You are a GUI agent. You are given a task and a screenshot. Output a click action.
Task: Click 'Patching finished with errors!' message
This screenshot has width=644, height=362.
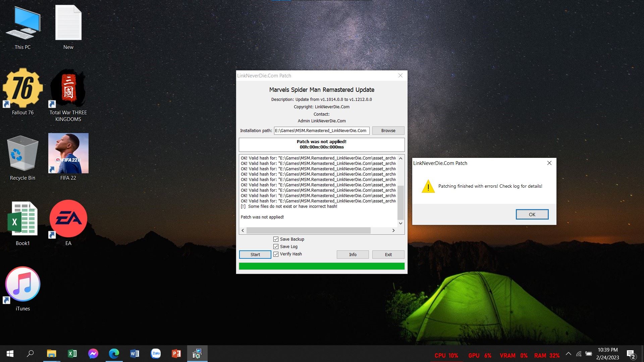coord(490,186)
